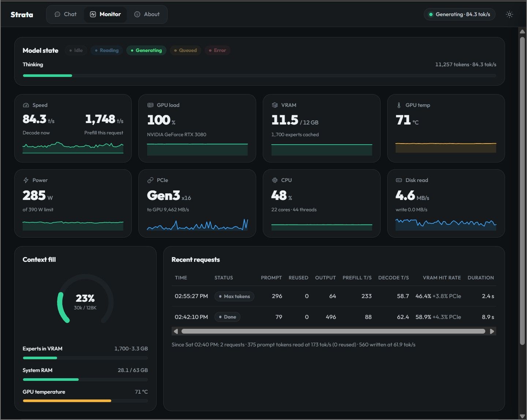This screenshot has height=420, width=527.
Task: Select the Reading state chip
Action: pyautogui.click(x=107, y=51)
